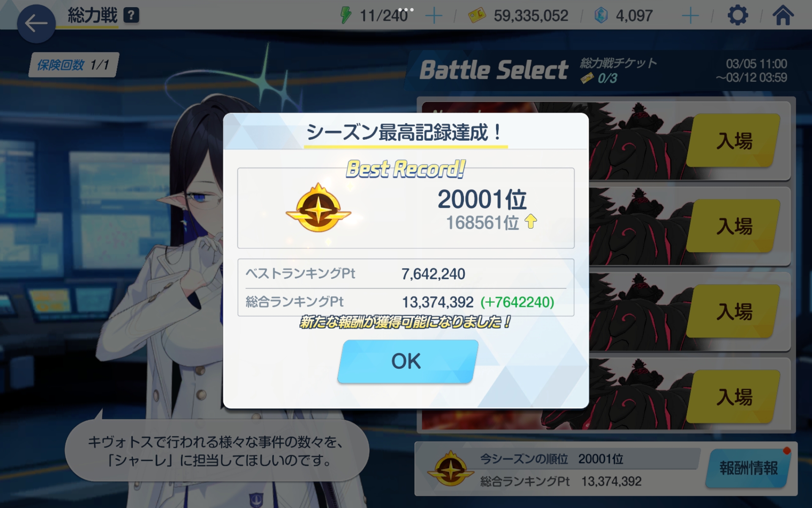Image resolution: width=812 pixels, height=508 pixels.
Task: Tap the back arrow button
Action: point(36,24)
